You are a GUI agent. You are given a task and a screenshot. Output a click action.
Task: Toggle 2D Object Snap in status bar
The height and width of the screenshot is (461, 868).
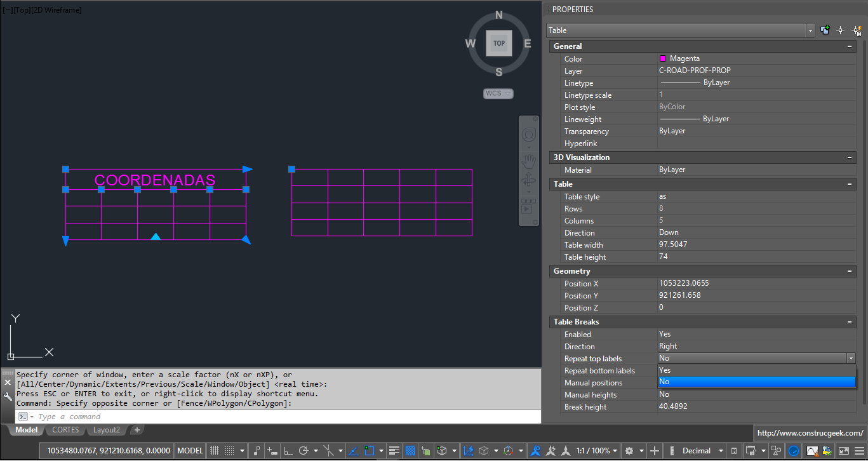click(369, 451)
